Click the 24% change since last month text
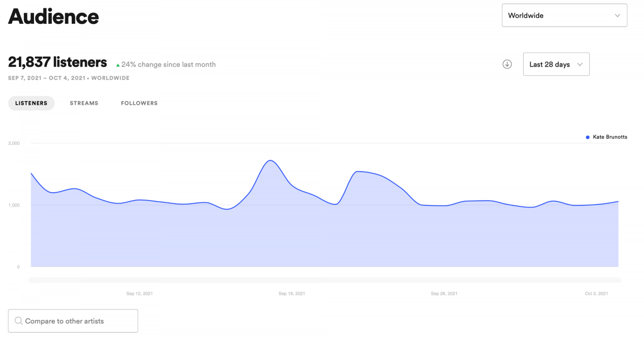Viewport: 644px width, 337px height. coord(169,65)
